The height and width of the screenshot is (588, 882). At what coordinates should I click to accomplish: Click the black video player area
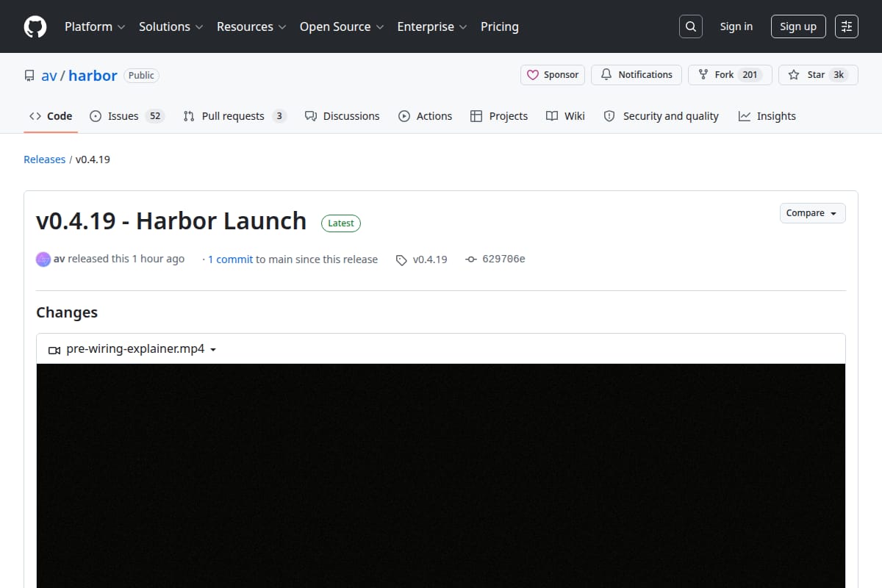tap(441, 476)
